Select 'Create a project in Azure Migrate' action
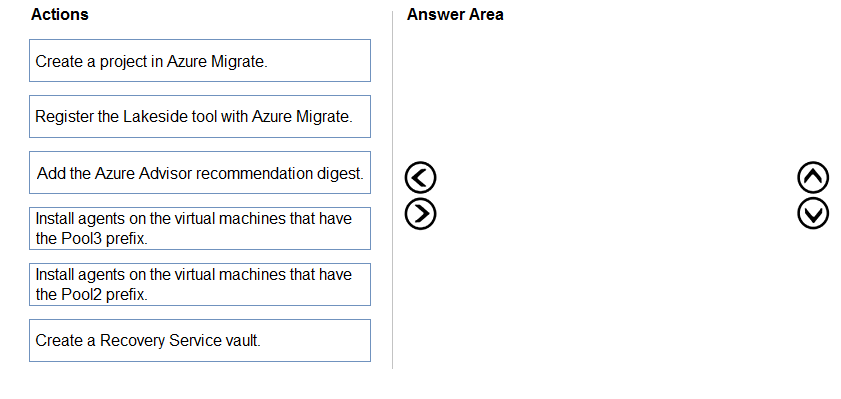The image size is (841, 399). [x=200, y=61]
